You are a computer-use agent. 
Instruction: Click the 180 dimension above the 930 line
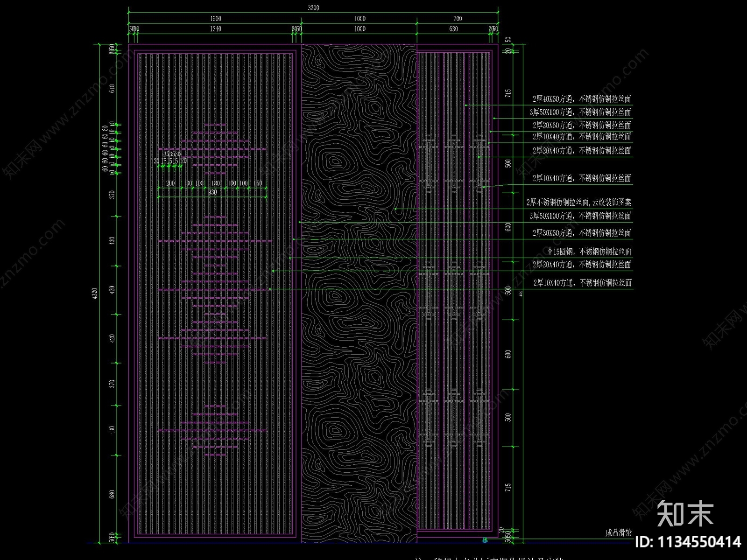point(215,183)
